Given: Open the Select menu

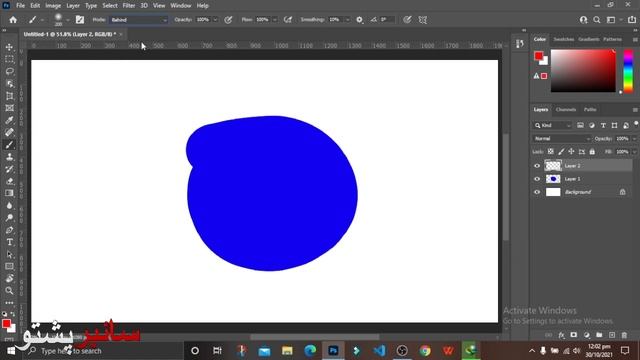Looking at the screenshot, I should [110, 6].
